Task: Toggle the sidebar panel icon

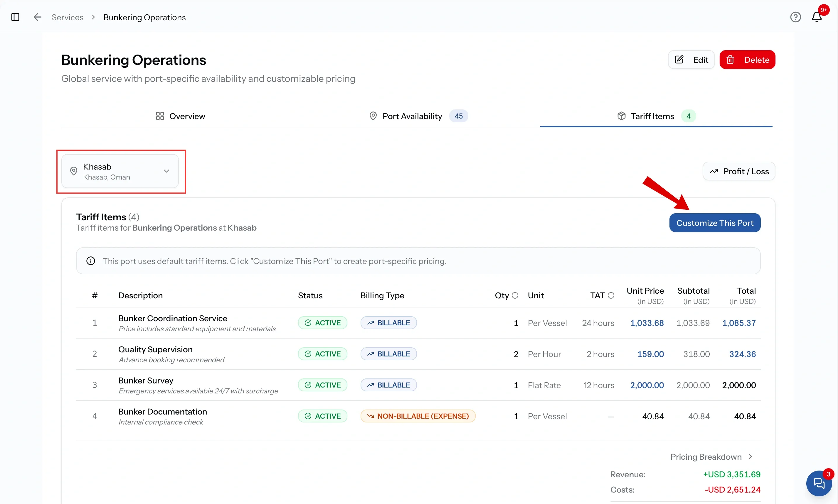Action: point(15,17)
